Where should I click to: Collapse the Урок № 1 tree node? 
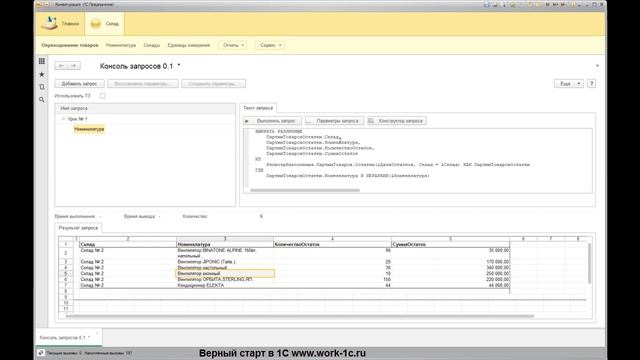tap(63, 119)
